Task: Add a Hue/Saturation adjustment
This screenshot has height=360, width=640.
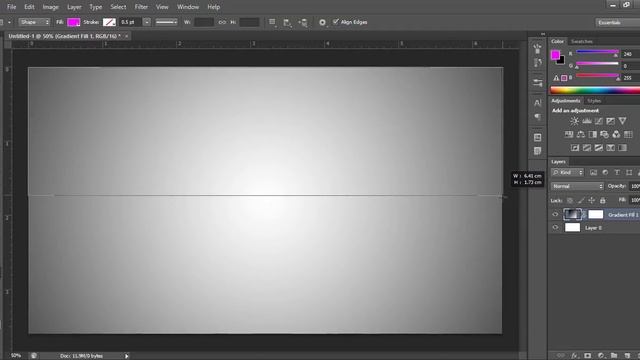Action: pyautogui.click(x=569, y=134)
